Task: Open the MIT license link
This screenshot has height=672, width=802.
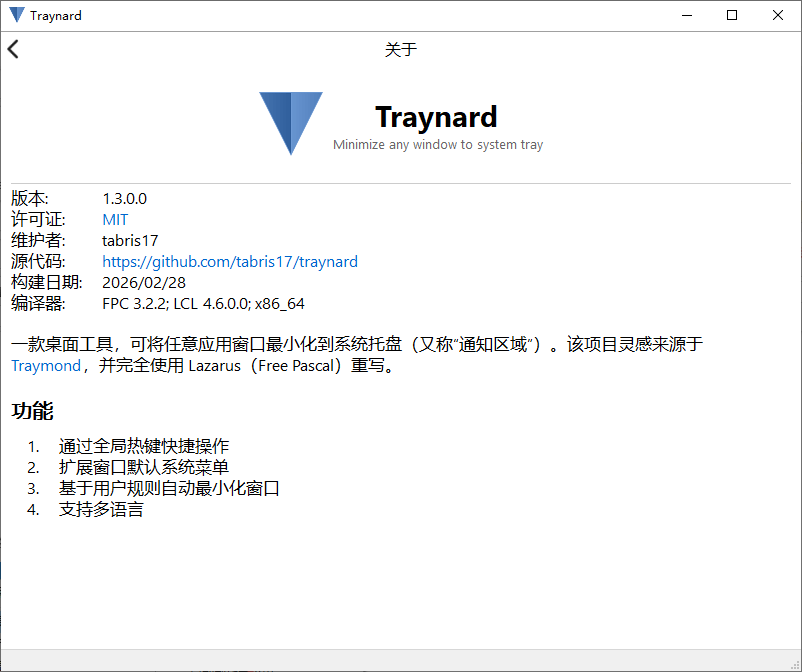Action: coord(115,219)
